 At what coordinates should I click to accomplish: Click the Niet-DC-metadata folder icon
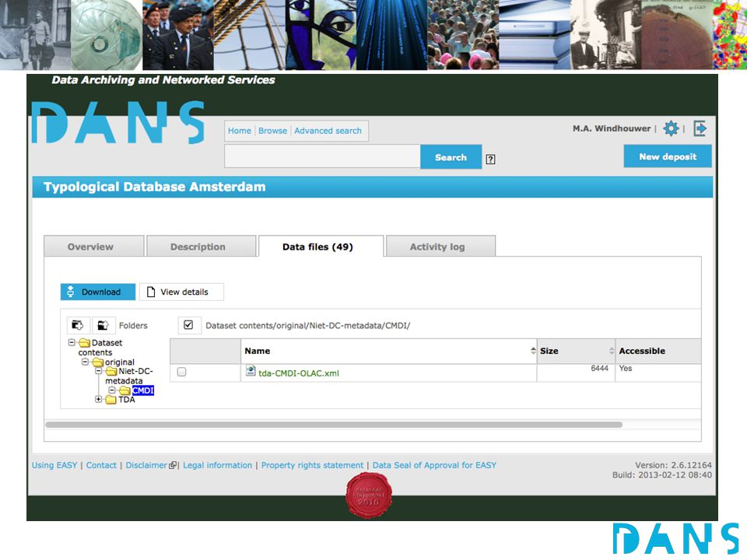[x=111, y=371]
